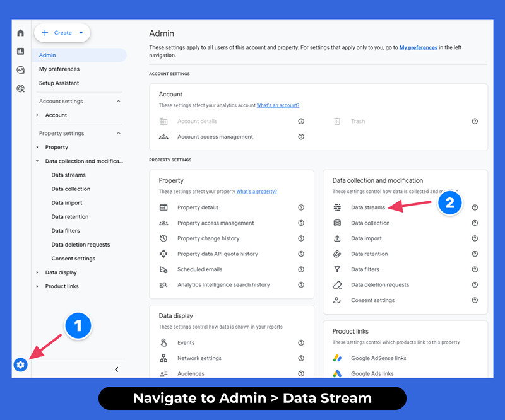Select Data retention in the sidebar
The height and width of the screenshot is (420, 505).
(70, 217)
